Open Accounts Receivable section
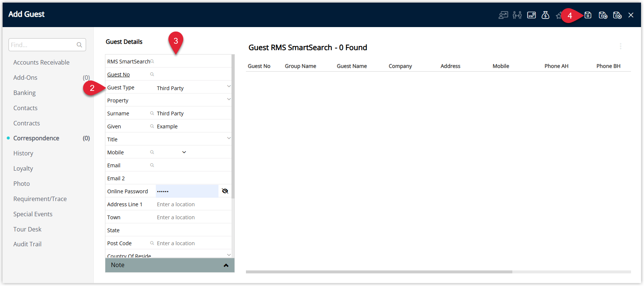644x286 pixels. (x=41, y=62)
